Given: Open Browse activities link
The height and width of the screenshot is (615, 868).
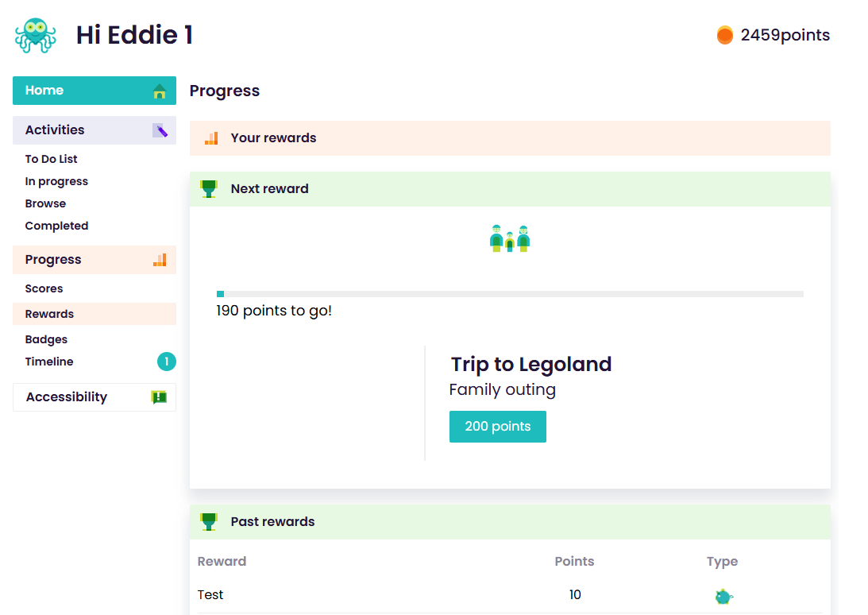Looking at the screenshot, I should click(45, 203).
